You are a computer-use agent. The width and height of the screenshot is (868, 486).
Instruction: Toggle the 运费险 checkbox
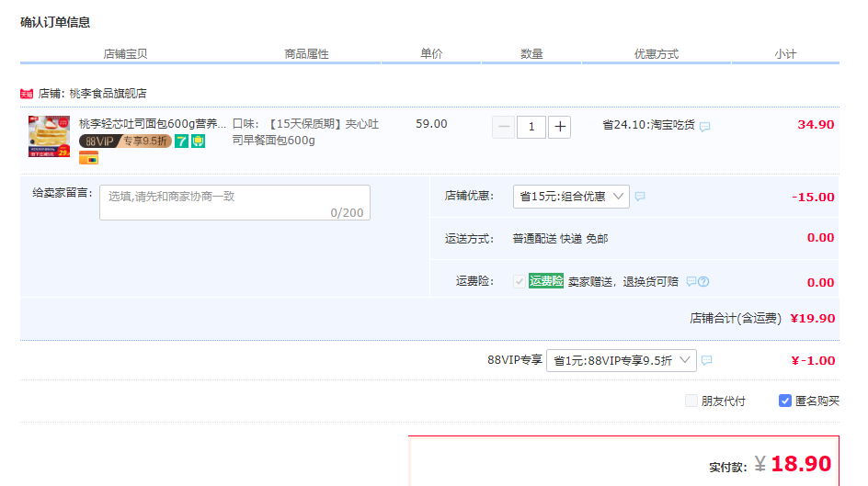[x=519, y=281]
